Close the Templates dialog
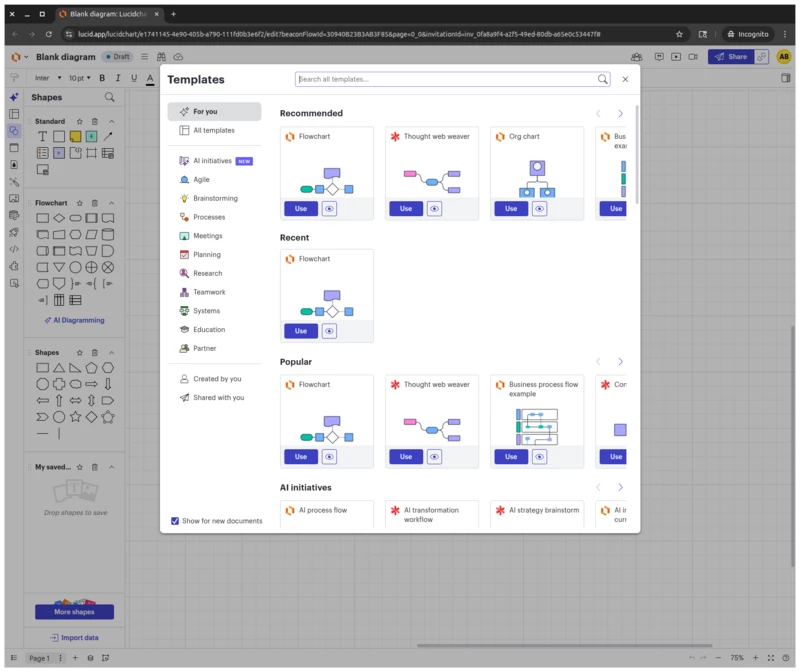This screenshot has height=672, width=800. (625, 79)
